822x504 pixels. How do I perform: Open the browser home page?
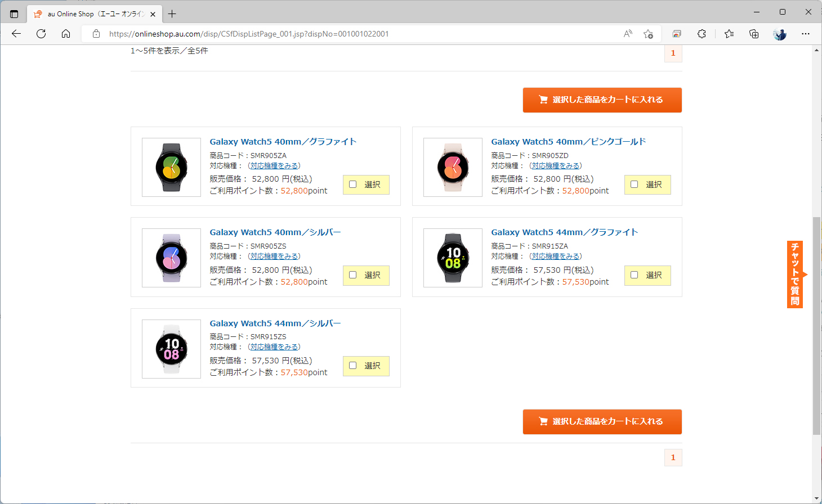point(66,34)
